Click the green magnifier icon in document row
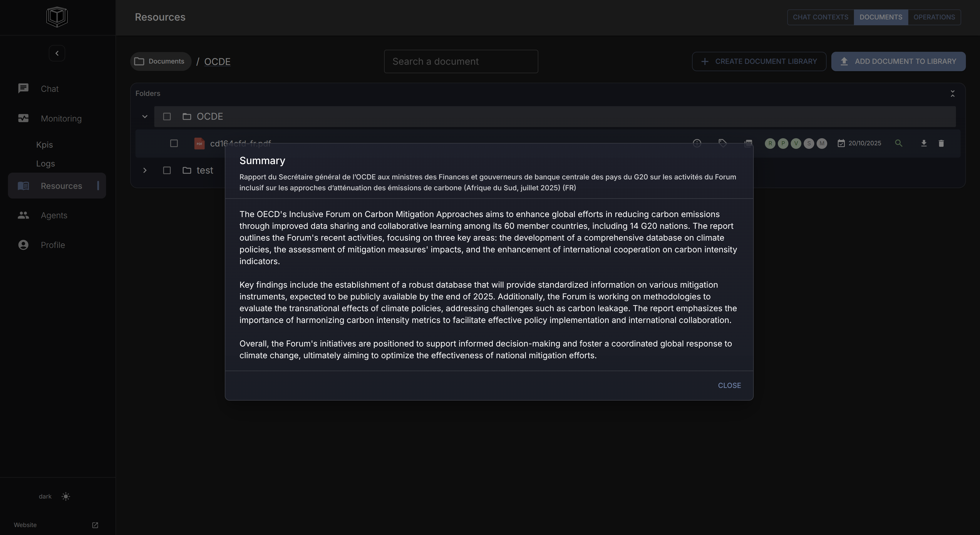 (898, 143)
